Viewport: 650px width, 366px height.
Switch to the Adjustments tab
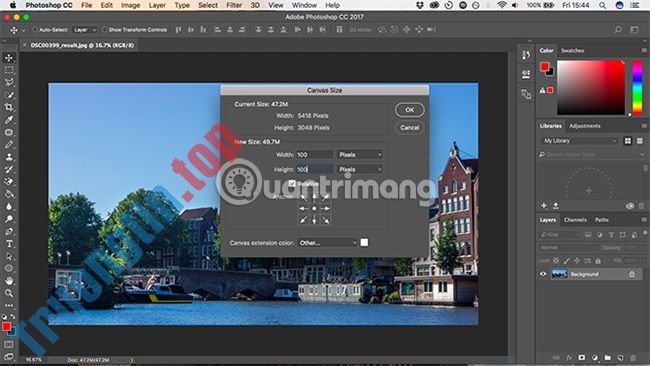(x=585, y=126)
